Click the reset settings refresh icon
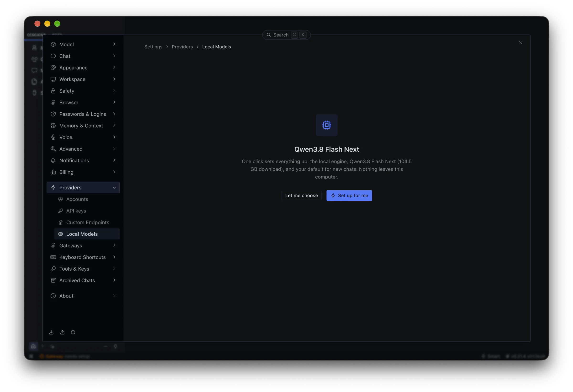This screenshot has height=392, width=573. click(73, 332)
